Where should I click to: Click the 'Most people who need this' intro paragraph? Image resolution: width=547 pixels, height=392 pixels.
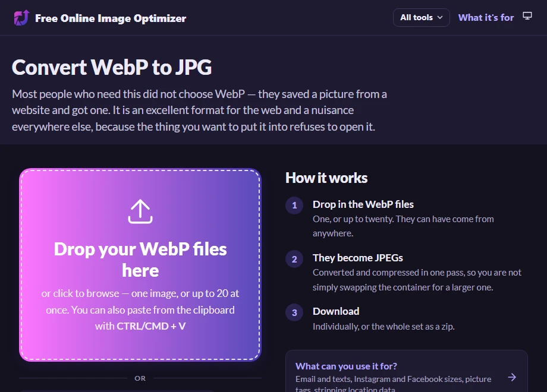pos(199,110)
